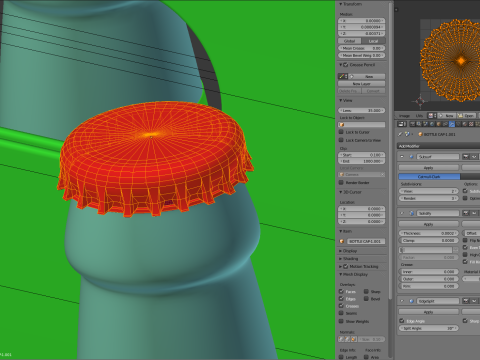Toggle Edge Angle checkbox in EdgeSplit modifier
480x360 pixels.
point(402,321)
